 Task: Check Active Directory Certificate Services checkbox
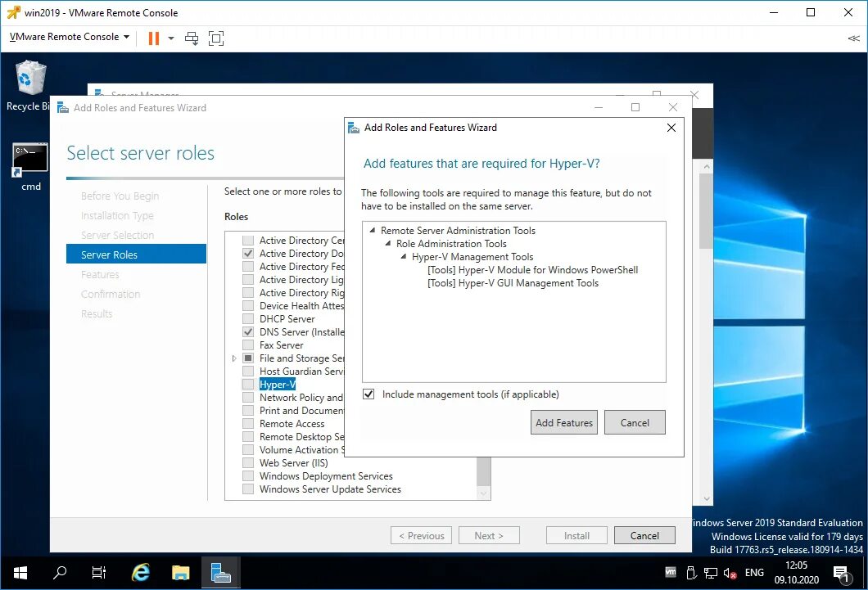[248, 241]
